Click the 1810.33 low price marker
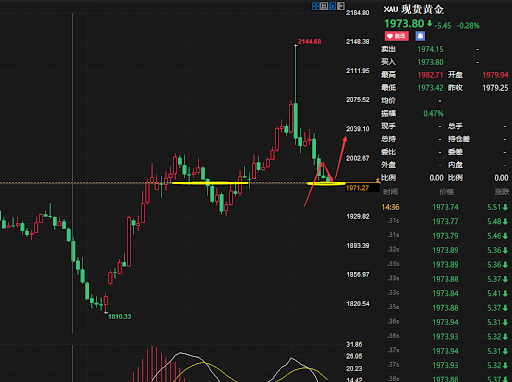 coord(119,317)
